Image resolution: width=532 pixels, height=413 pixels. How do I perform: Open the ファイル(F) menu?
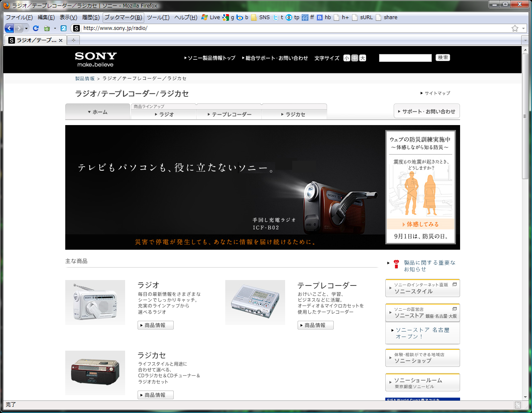click(x=19, y=17)
